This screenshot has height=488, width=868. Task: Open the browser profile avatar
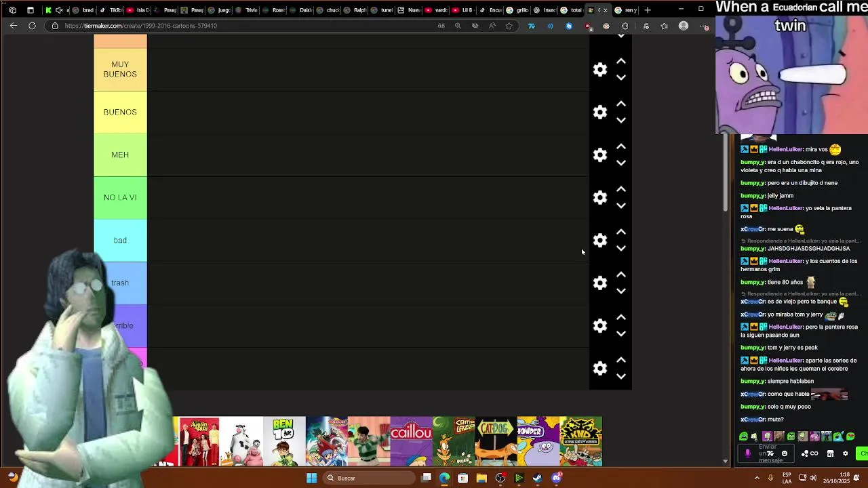tap(684, 26)
